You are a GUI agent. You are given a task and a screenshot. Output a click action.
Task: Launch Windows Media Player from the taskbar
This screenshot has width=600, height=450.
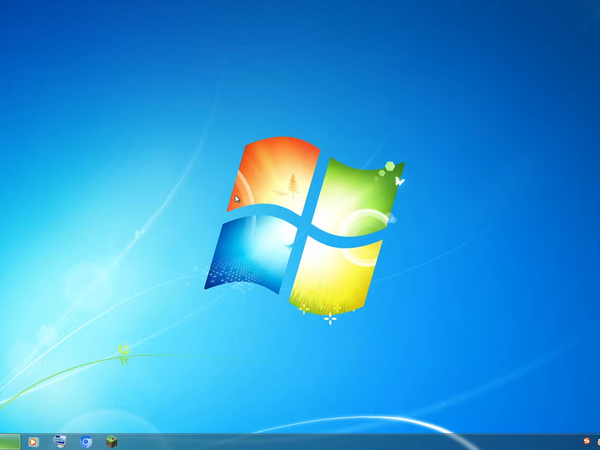click(33, 442)
